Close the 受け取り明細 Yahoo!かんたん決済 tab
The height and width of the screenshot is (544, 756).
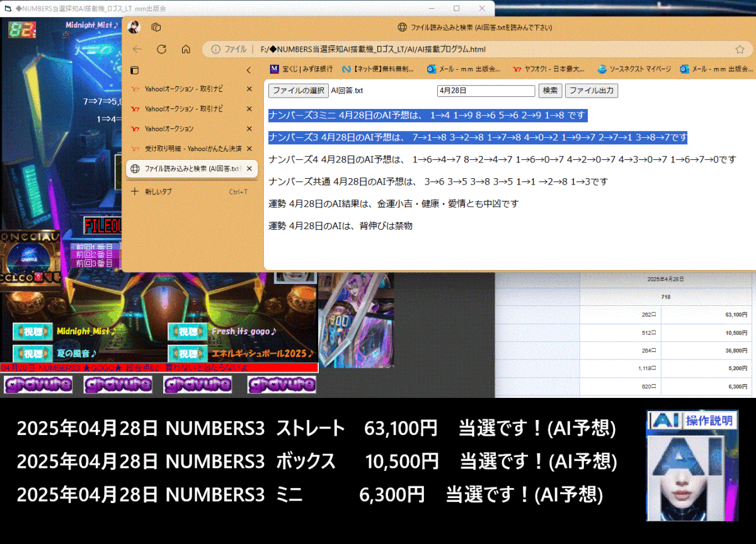point(249,149)
